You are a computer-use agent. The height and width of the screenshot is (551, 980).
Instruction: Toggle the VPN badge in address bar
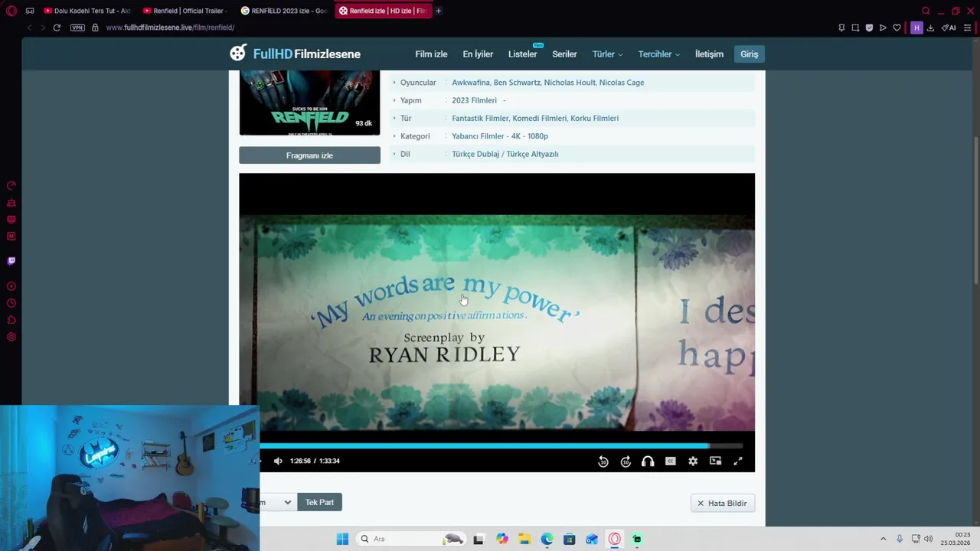[x=77, y=28]
